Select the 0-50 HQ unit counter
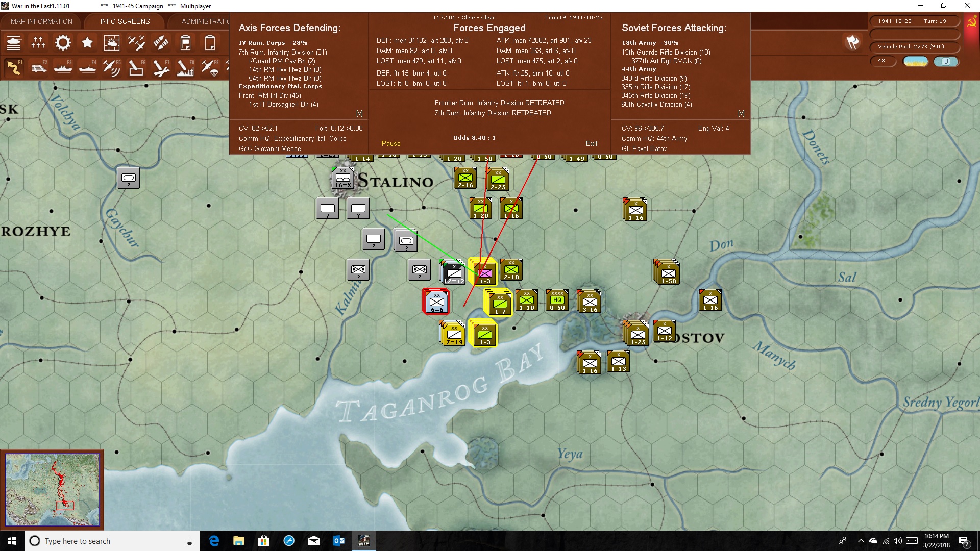The width and height of the screenshot is (980, 551). 557,300
